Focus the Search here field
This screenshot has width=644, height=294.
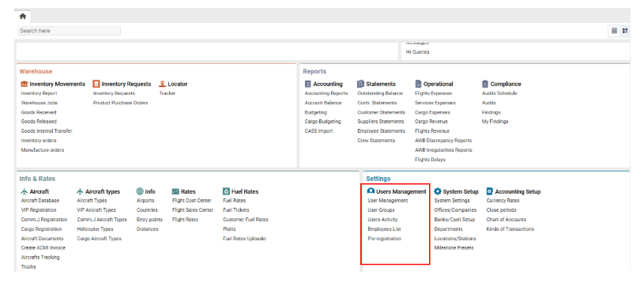click(69, 31)
